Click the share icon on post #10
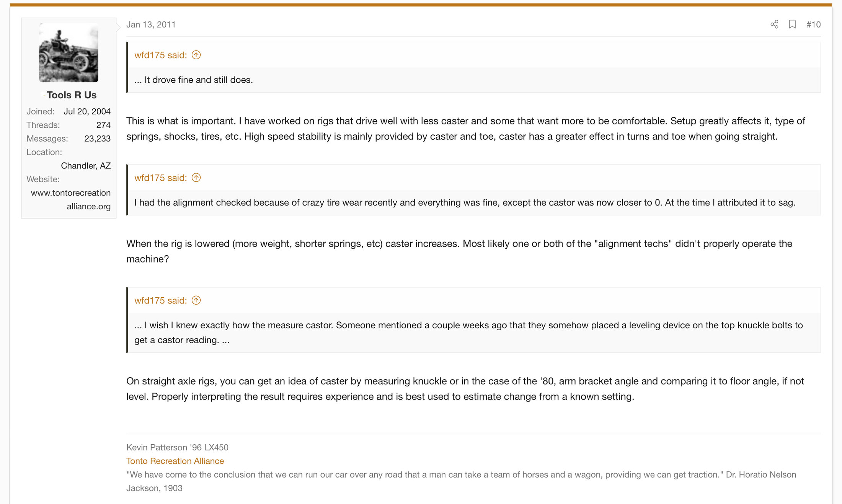The height and width of the screenshot is (504, 842). [774, 24]
